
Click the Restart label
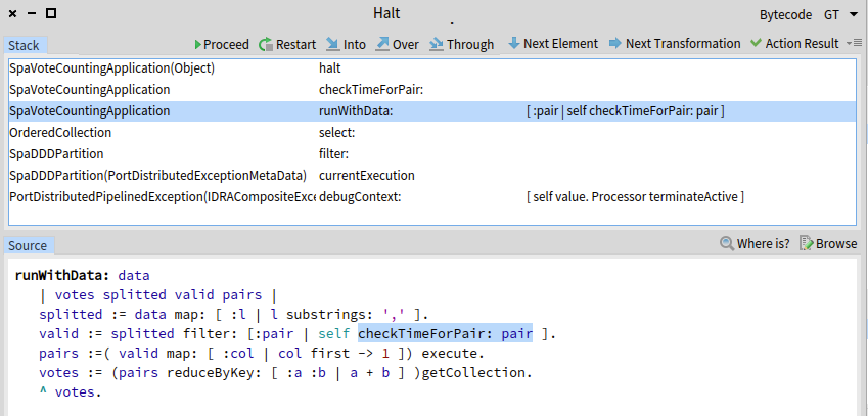point(295,44)
